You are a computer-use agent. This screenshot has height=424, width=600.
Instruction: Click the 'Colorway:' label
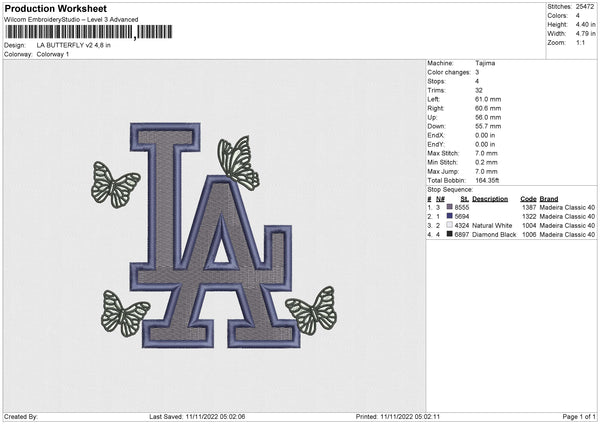(x=18, y=54)
